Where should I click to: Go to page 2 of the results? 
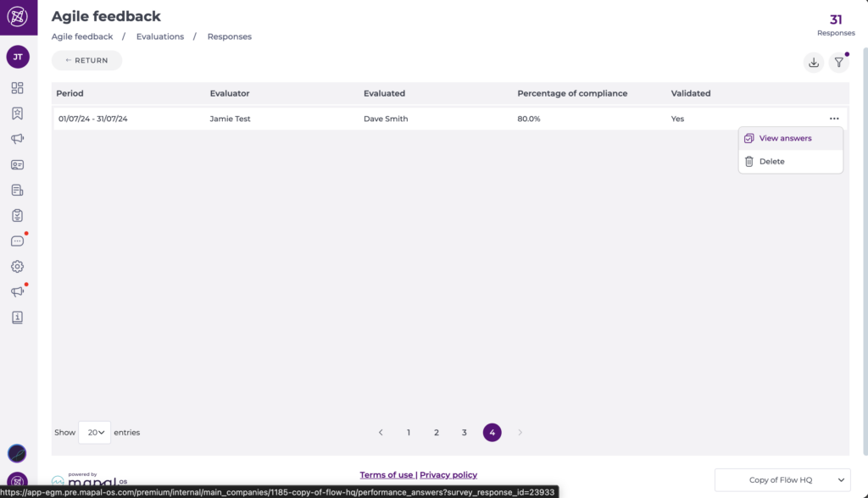437,433
